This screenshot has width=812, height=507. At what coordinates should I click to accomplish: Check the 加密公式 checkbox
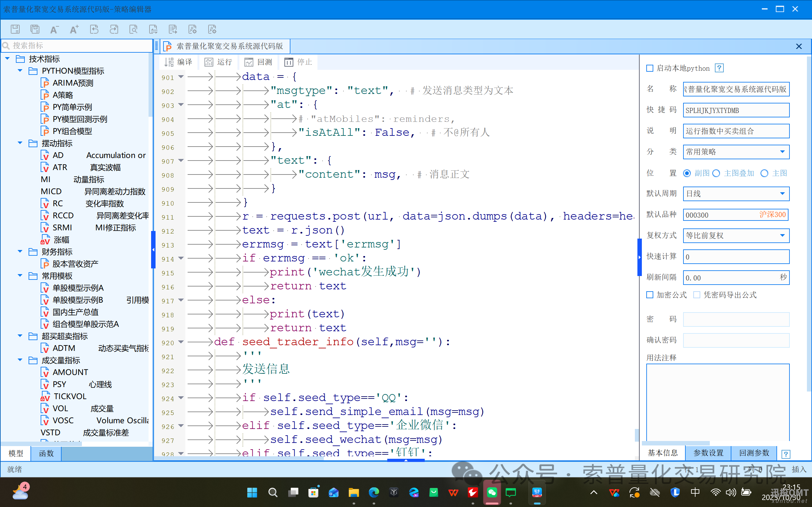coord(650,295)
